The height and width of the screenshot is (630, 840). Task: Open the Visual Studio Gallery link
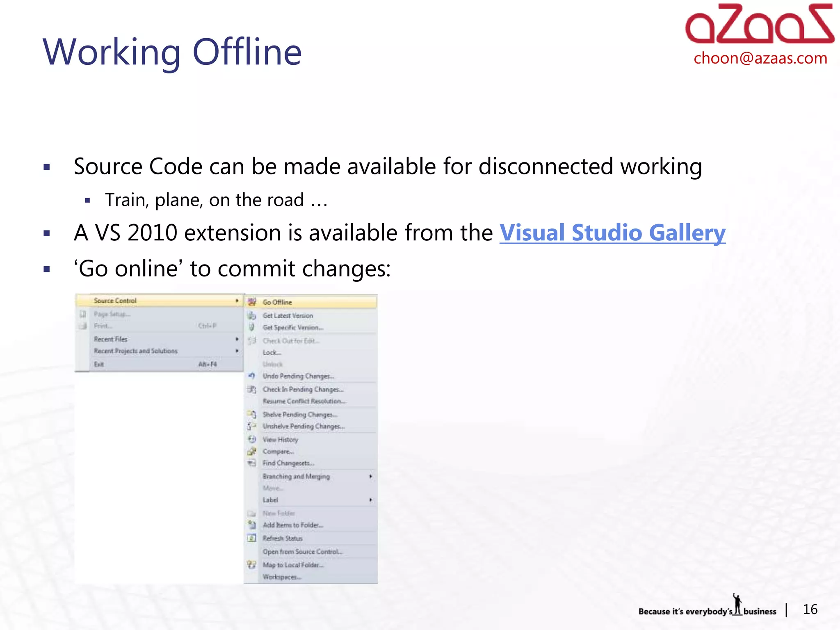coord(612,233)
